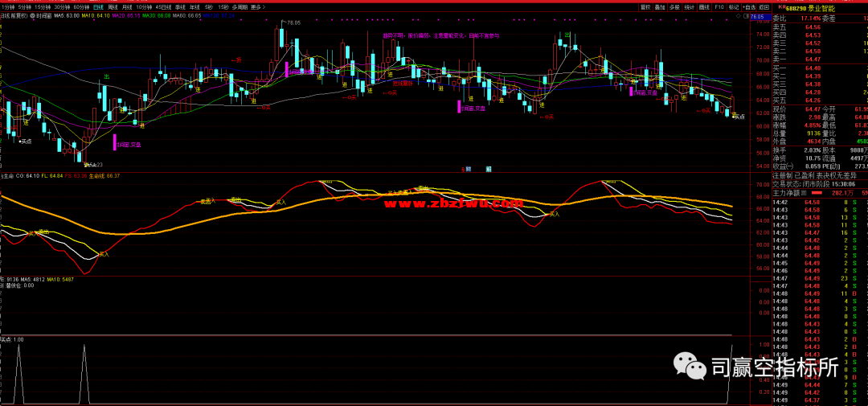Screen dimensions: 868x406
Task: Click the diamond icon above price axis
Action: point(739,17)
